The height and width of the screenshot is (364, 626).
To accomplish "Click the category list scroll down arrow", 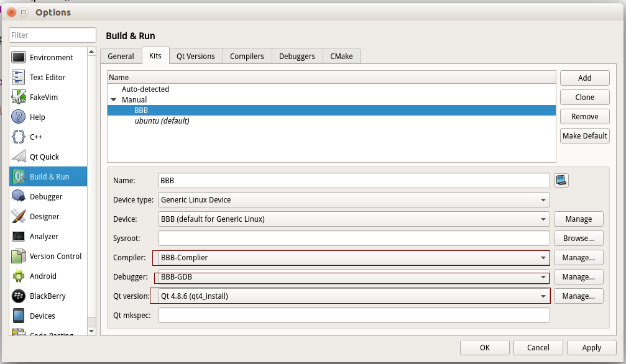I will (x=91, y=331).
